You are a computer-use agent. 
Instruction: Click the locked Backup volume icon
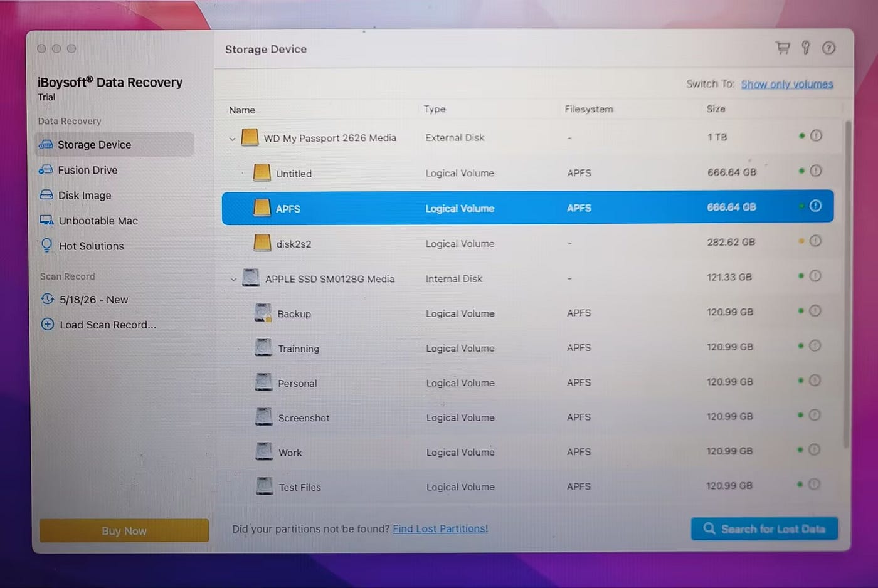point(263,313)
